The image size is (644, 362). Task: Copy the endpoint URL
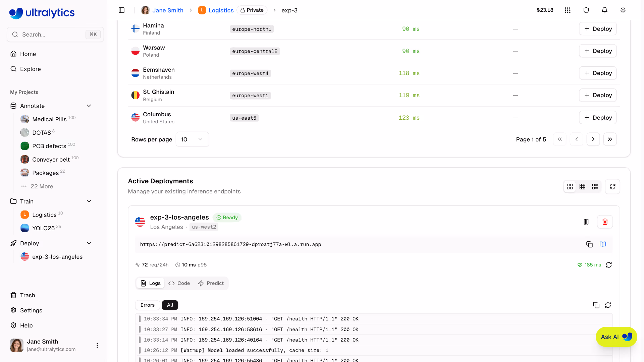pyautogui.click(x=589, y=244)
